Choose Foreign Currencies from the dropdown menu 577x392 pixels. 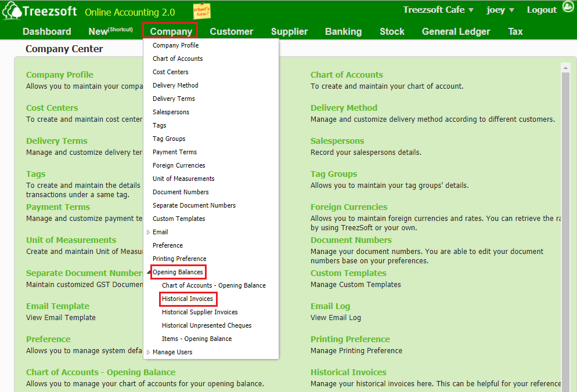pyautogui.click(x=179, y=165)
